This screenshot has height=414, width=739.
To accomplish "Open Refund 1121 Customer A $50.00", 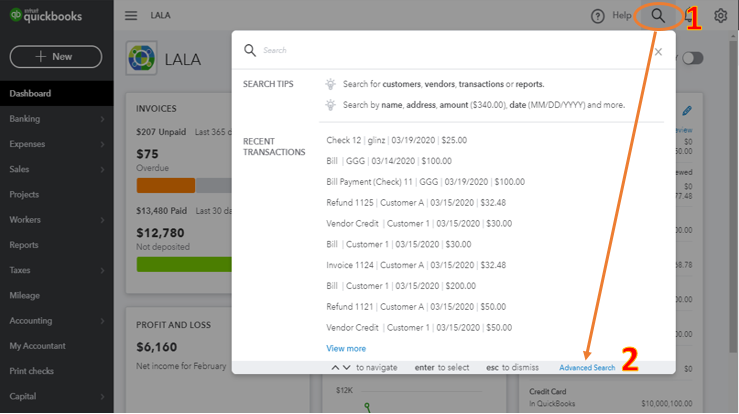I will tap(416, 306).
